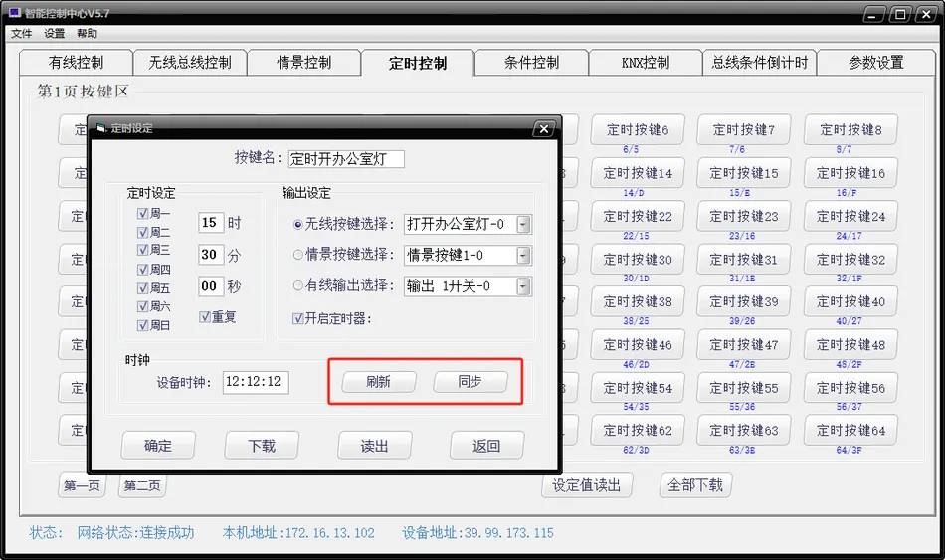Click the hour field showing 15
The height and width of the screenshot is (560, 945).
click(x=211, y=223)
